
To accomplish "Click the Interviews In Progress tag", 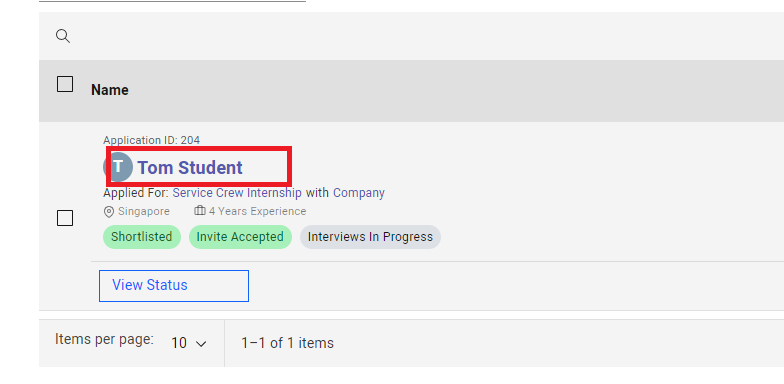I will (x=370, y=237).
